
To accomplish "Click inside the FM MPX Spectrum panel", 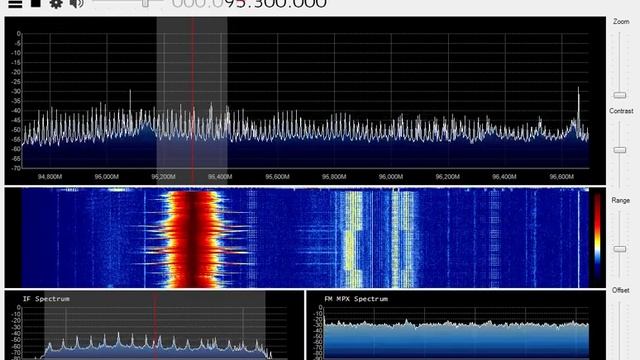I will (x=456, y=325).
